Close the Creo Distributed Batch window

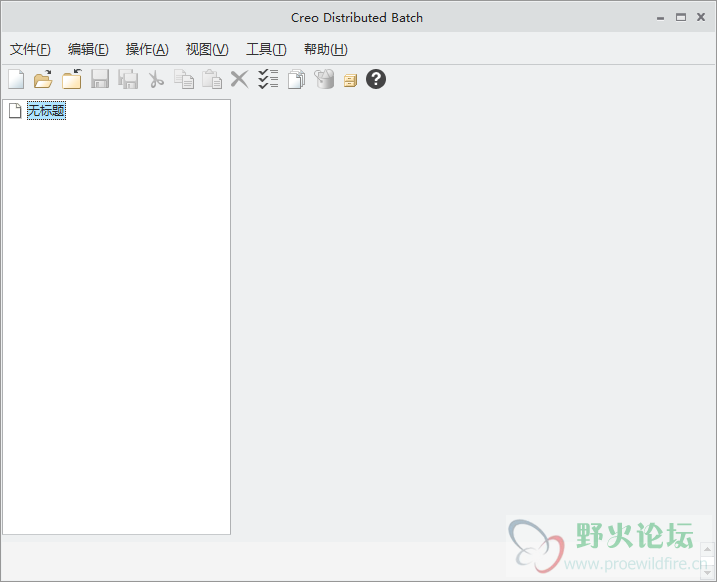(x=701, y=17)
